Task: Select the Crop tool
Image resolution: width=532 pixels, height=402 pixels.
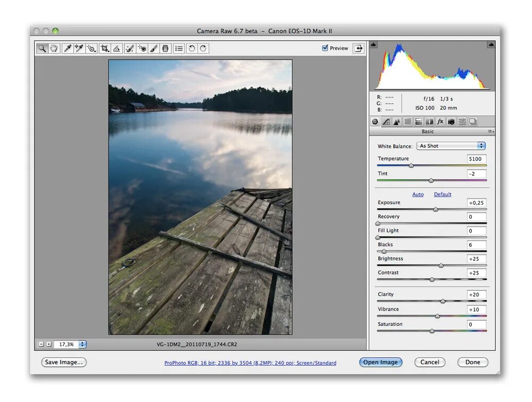Action: [x=105, y=48]
